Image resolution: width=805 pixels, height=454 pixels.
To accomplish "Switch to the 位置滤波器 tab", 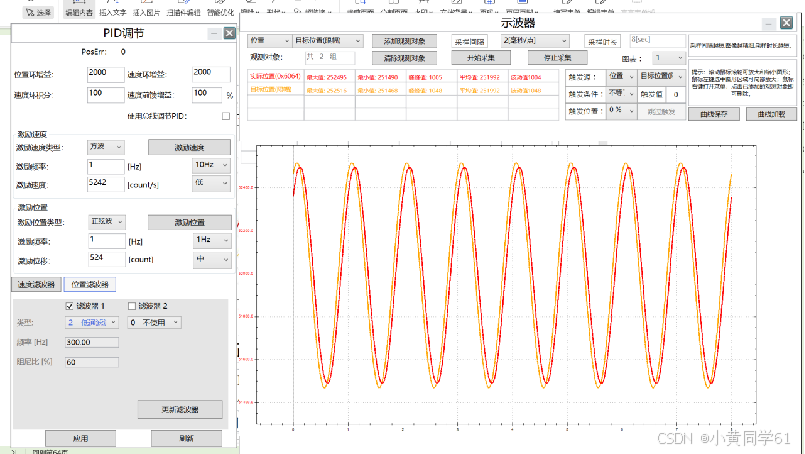I will coord(90,285).
